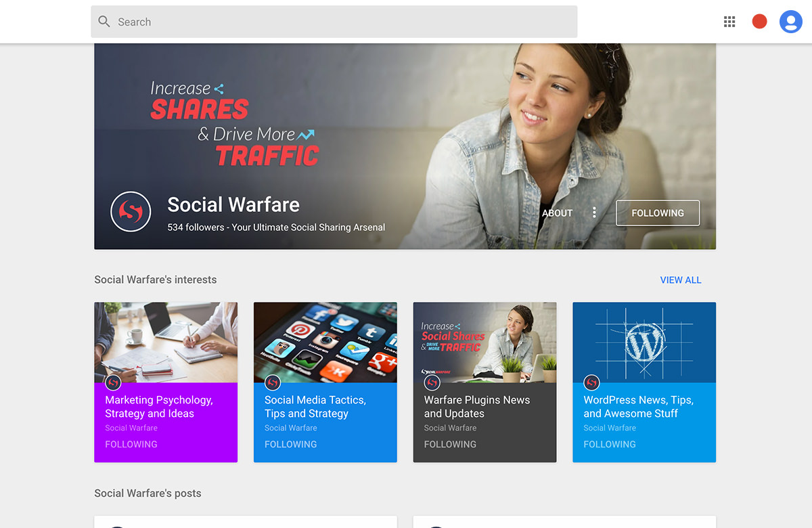Image resolution: width=812 pixels, height=528 pixels.
Task: Click logo badge on WordPress News card
Action: pyautogui.click(x=592, y=382)
